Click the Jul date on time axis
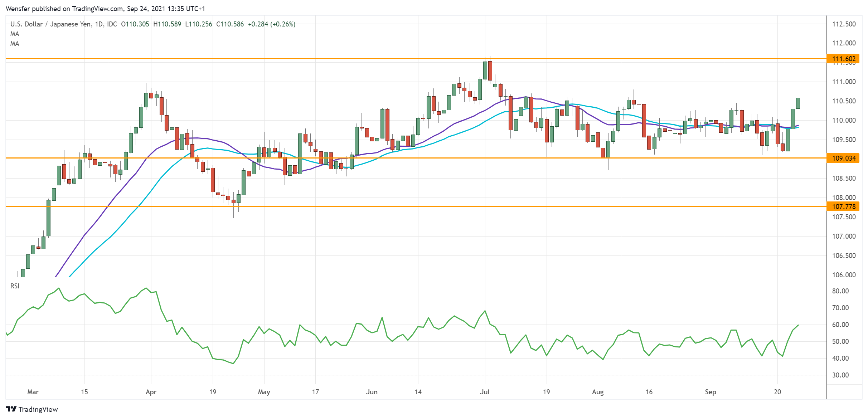 tap(485, 392)
